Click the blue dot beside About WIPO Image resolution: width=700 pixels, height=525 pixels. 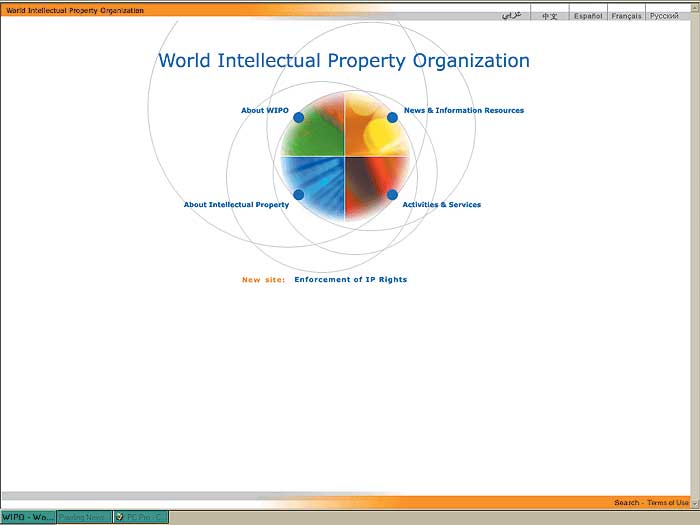click(299, 117)
